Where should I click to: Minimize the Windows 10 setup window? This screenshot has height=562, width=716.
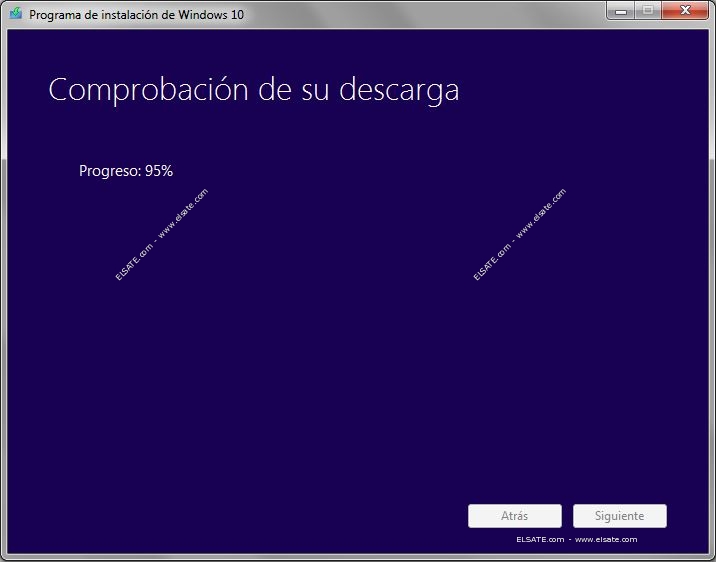pos(620,11)
